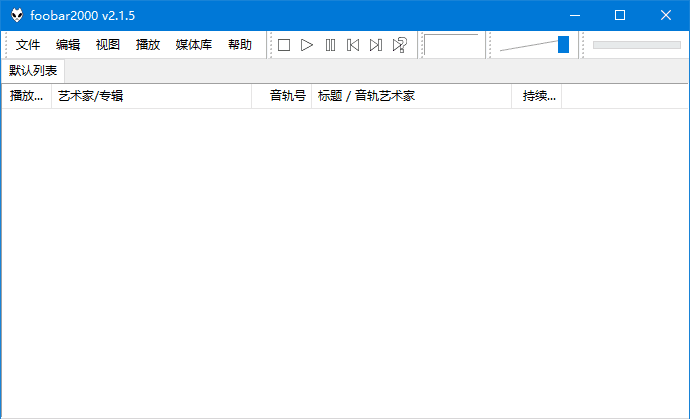Screen dimensions: 690x419
Task: Open the 视图 menu
Action: click(108, 45)
